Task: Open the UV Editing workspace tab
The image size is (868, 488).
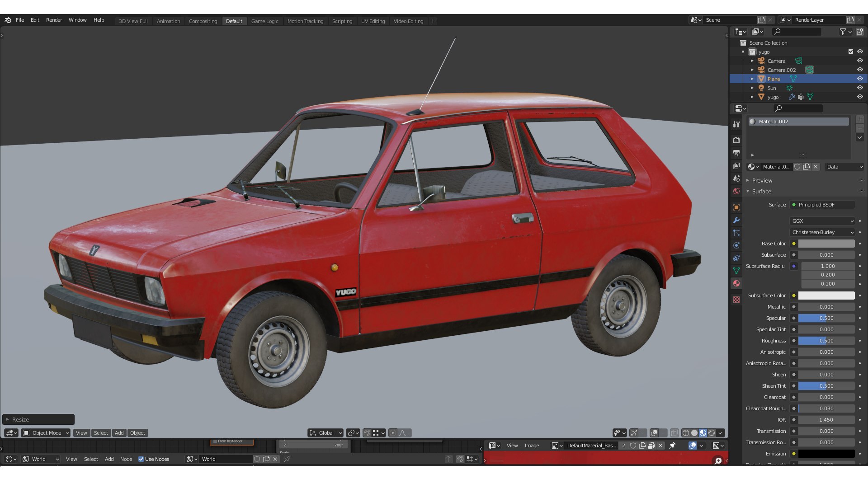Action: tap(373, 21)
